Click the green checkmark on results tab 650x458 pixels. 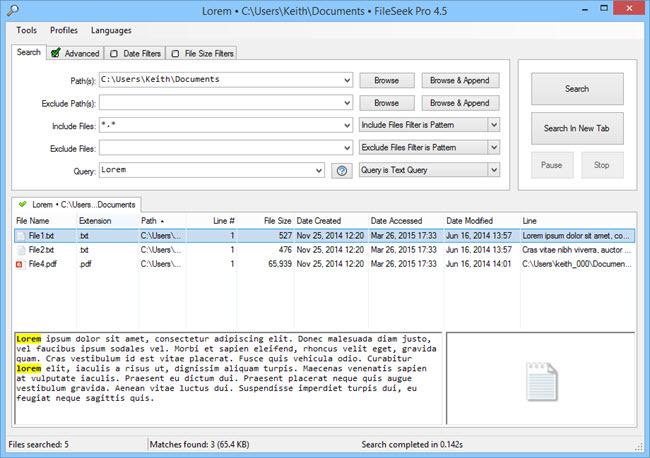[x=23, y=204]
